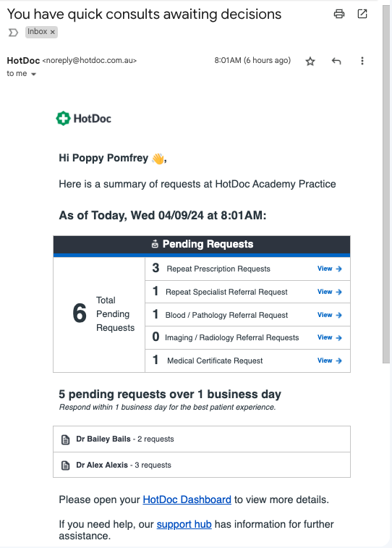View Repeat Specialist Referral Request
392x548 pixels.
(x=329, y=292)
